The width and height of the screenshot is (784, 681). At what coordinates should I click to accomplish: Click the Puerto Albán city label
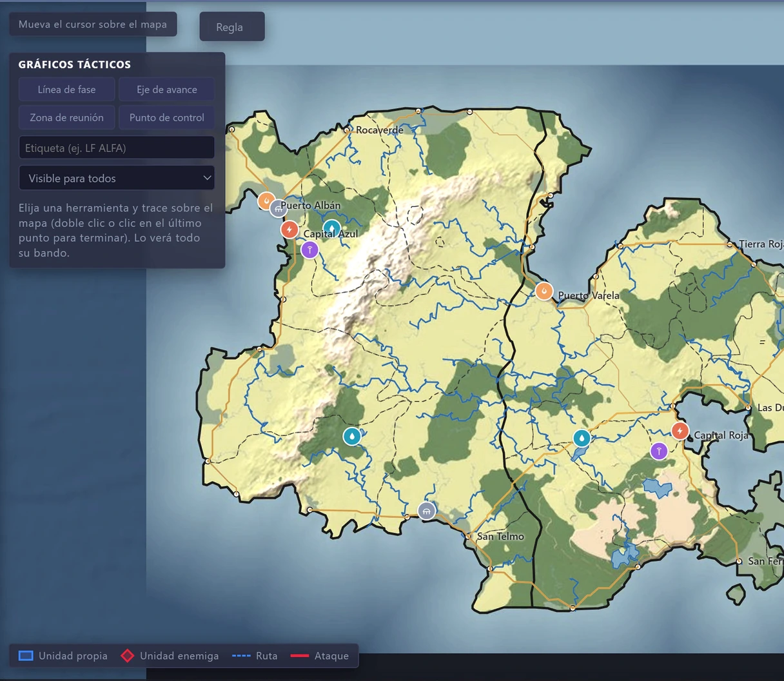310,206
